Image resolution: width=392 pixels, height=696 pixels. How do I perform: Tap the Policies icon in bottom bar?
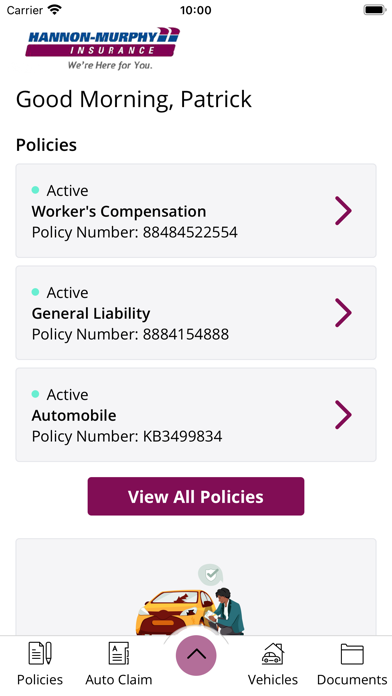coord(40,653)
